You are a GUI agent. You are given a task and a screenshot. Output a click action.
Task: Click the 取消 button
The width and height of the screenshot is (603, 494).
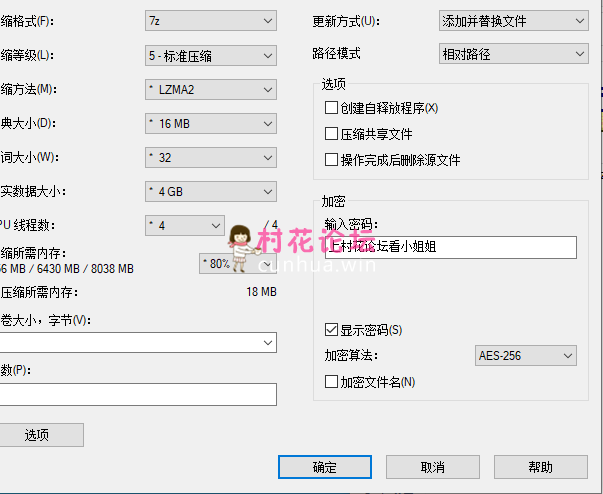pos(432,467)
